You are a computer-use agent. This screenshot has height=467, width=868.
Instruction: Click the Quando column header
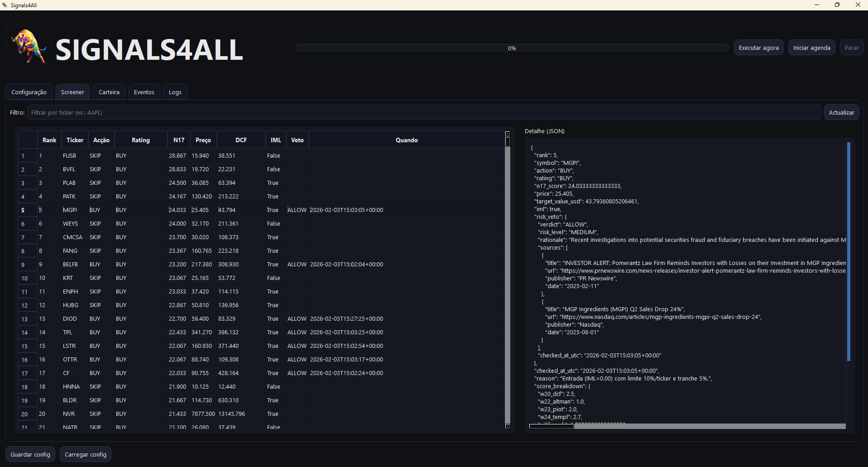(406, 140)
